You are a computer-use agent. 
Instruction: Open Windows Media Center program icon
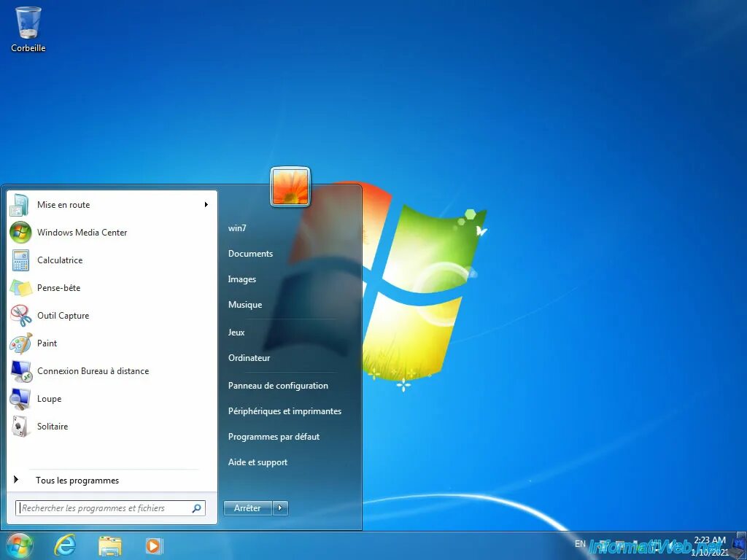point(20,233)
